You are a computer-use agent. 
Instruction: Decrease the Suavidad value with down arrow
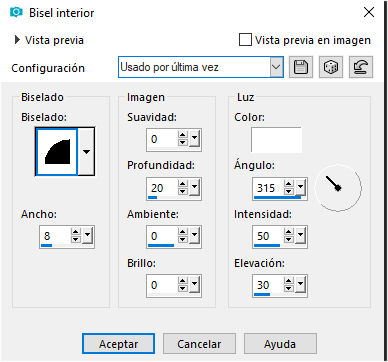tap(183, 142)
